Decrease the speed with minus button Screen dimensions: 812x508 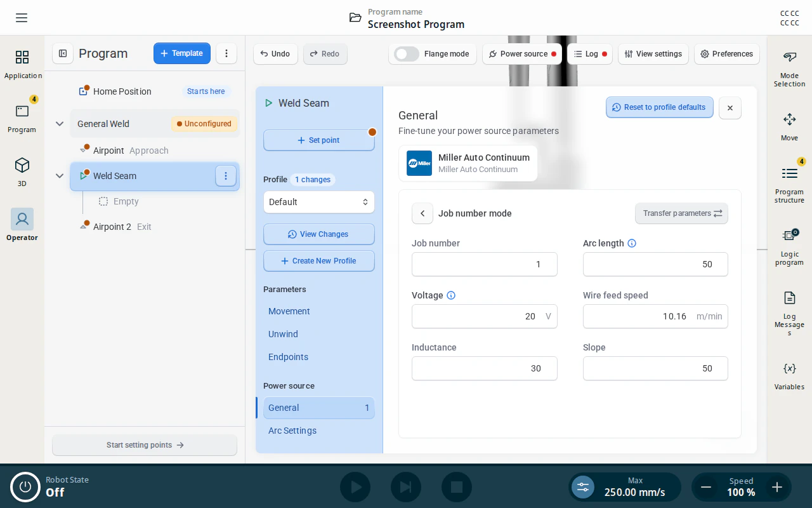[705, 487]
